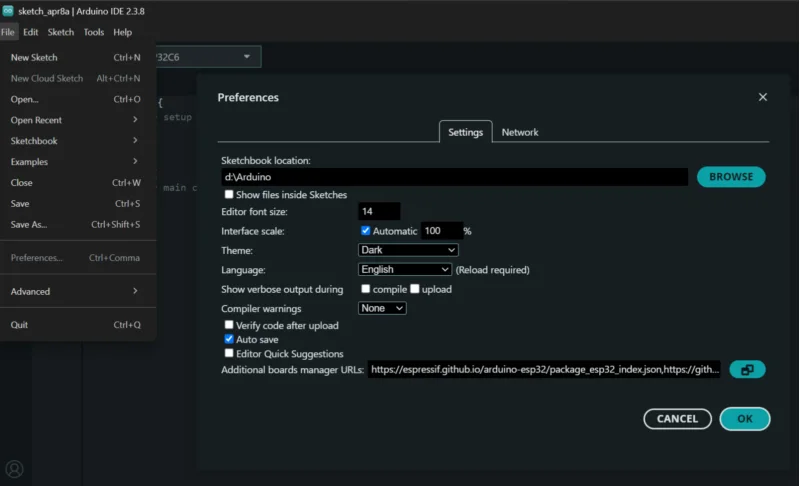
Task: Expand the Sketchbook submenu
Action: coord(77,141)
